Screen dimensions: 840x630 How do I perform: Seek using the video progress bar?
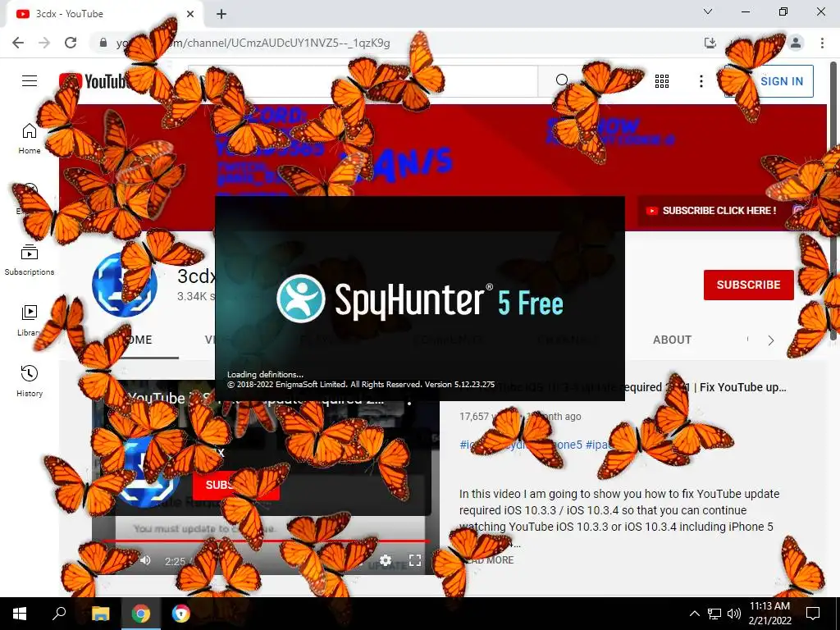coord(265,541)
